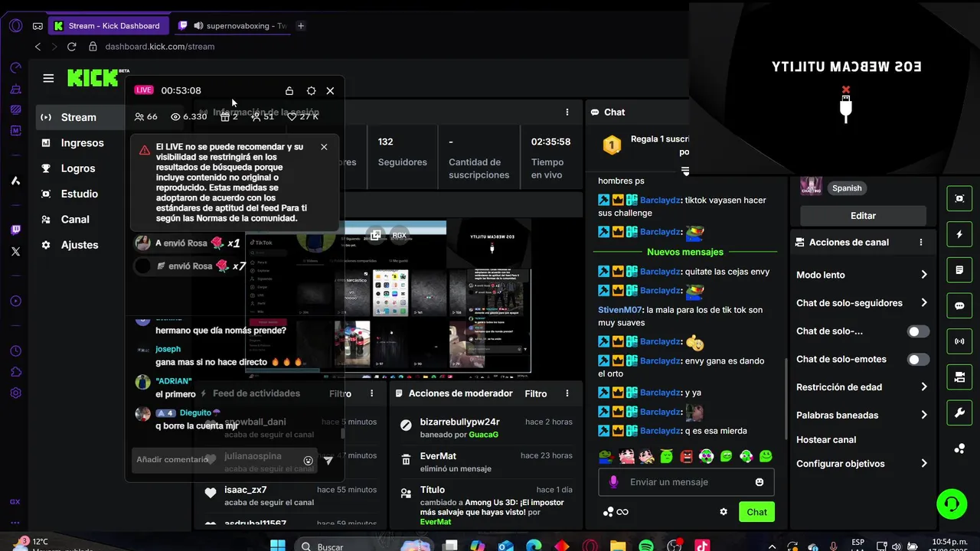This screenshot has height=551, width=980.
Task: Open Opera sidebar extensions puzzle icon
Action: click(x=16, y=372)
